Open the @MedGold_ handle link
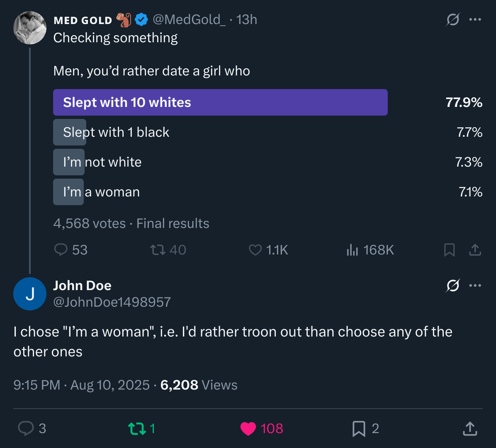 [x=189, y=19]
